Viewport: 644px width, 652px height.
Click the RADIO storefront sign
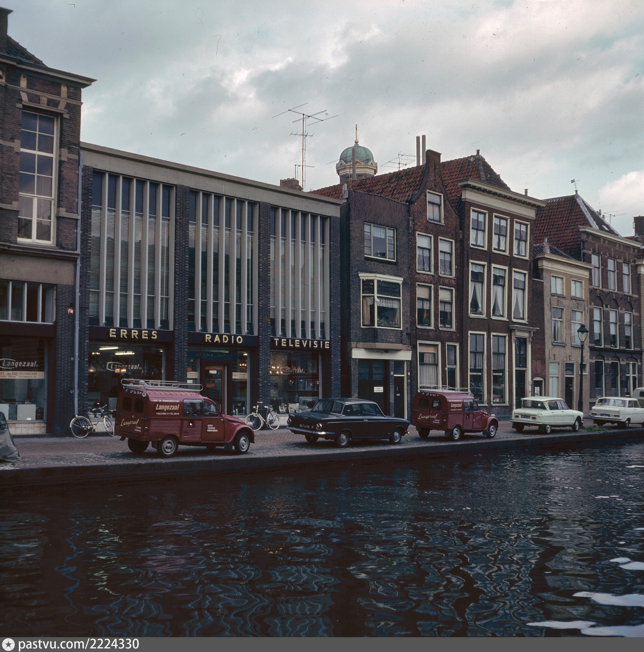coord(224,339)
